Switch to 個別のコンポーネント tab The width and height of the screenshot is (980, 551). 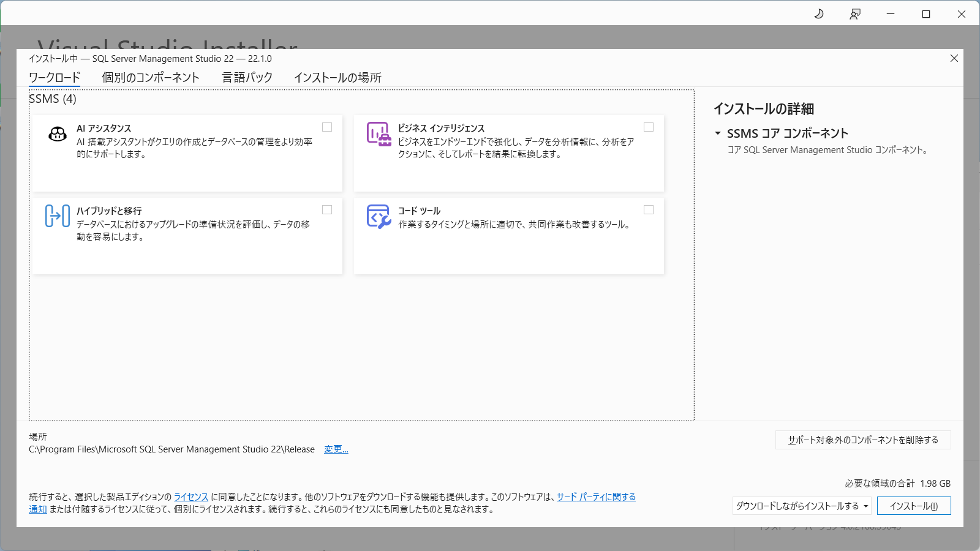[x=151, y=78]
